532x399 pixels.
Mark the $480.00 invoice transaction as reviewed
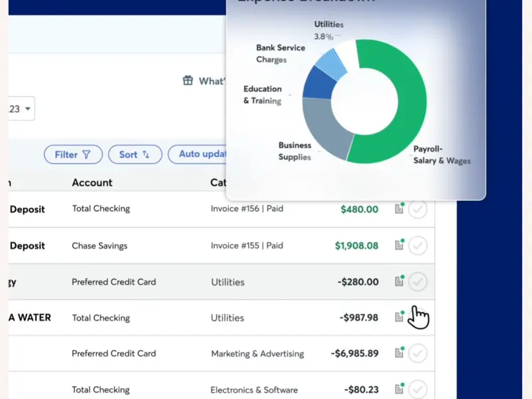click(418, 209)
